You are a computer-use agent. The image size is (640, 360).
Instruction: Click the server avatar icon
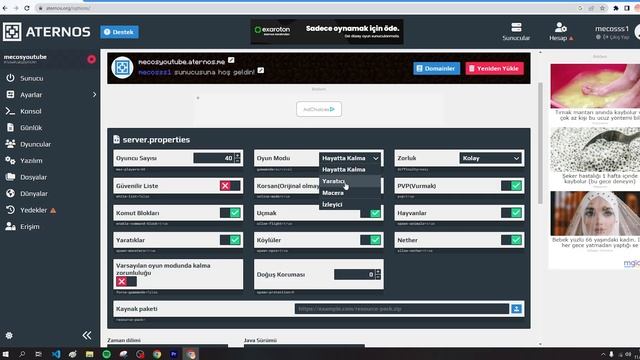[122, 68]
